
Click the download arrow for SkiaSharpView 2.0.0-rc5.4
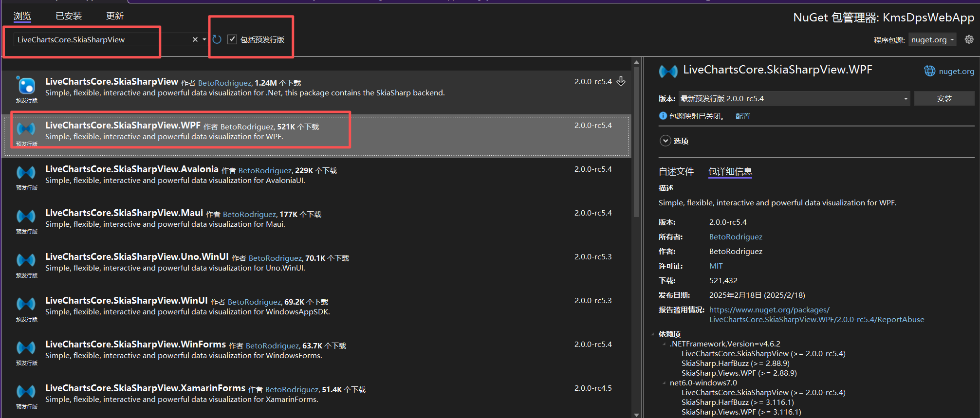621,81
